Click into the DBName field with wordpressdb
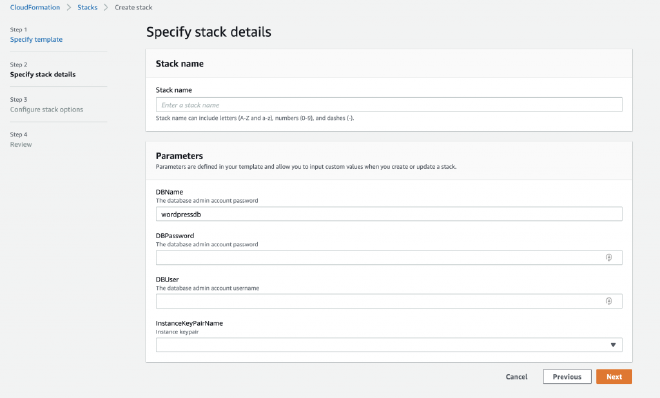The height and width of the screenshot is (398, 660). (389, 214)
